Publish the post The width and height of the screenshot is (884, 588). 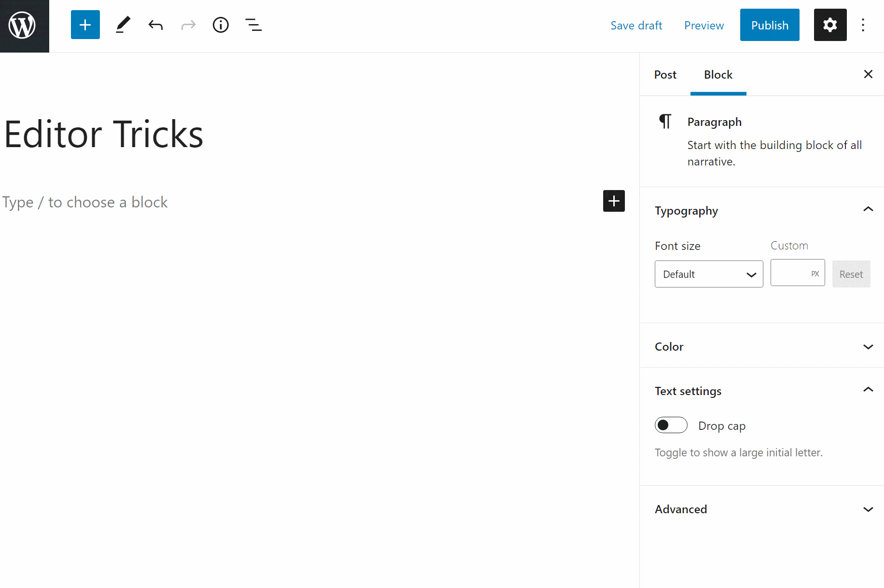click(x=769, y=25)
